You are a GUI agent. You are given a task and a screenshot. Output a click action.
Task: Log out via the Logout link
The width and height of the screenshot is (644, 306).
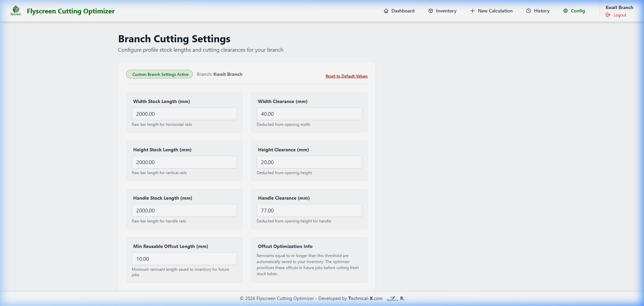(x=620, y=15)
